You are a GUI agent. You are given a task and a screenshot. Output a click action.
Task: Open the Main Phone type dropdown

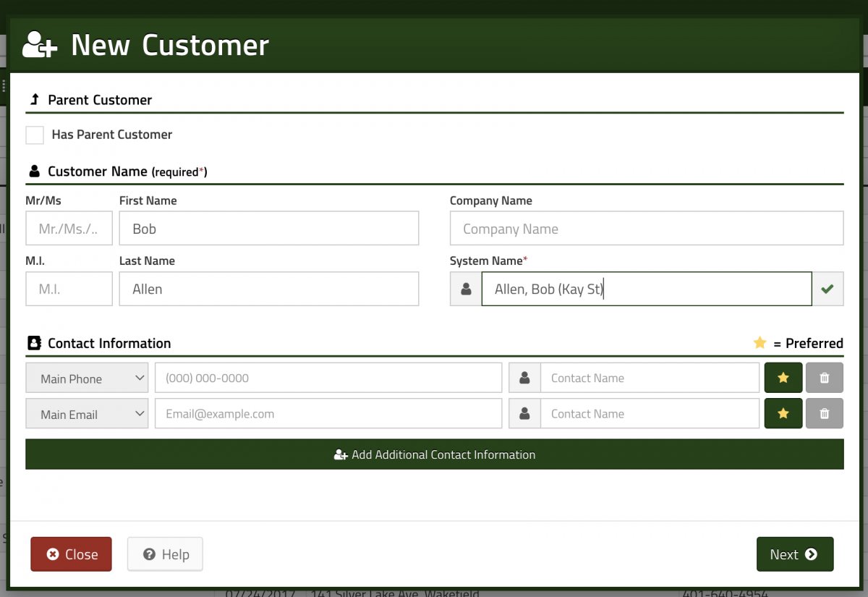pyautogui.click(x=87, y=378)
